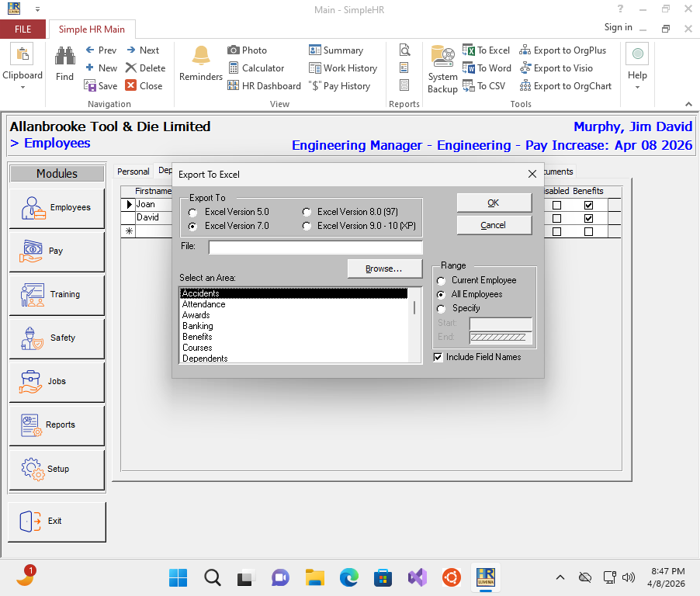The width and height of the screenshot is (700, 596).
Task: Click the report preview magnifier icon
Action: click(404, 50)
